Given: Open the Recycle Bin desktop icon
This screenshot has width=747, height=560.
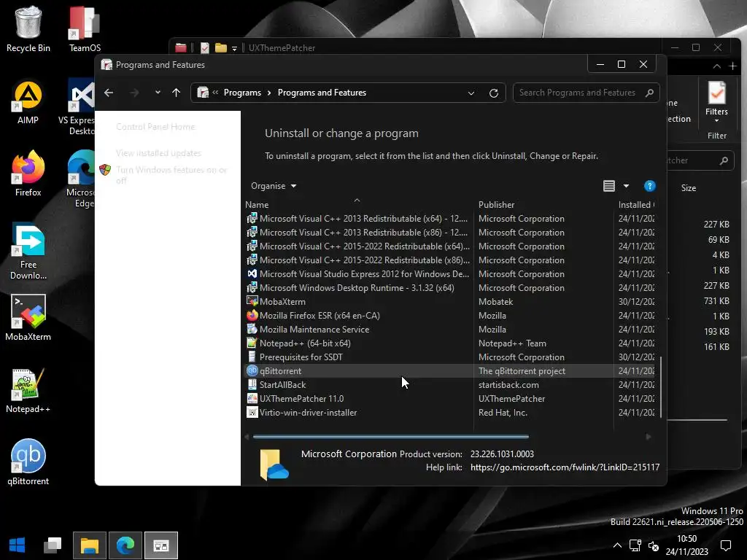Looking at the screenshot, I should [28, 28].
